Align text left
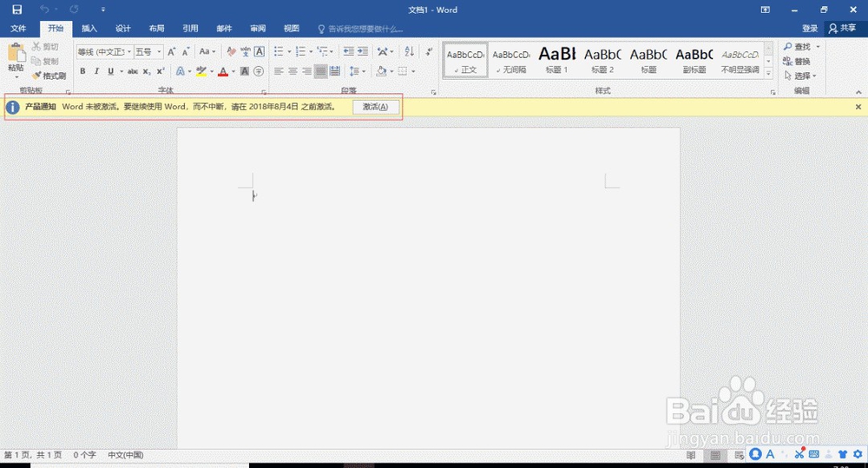 tap(279, 71)
